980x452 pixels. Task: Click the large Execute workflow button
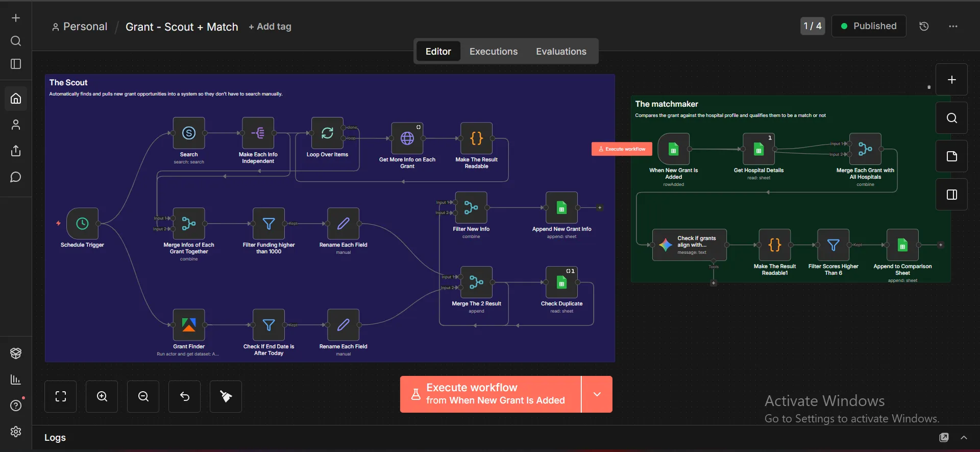tap(491, 394)
